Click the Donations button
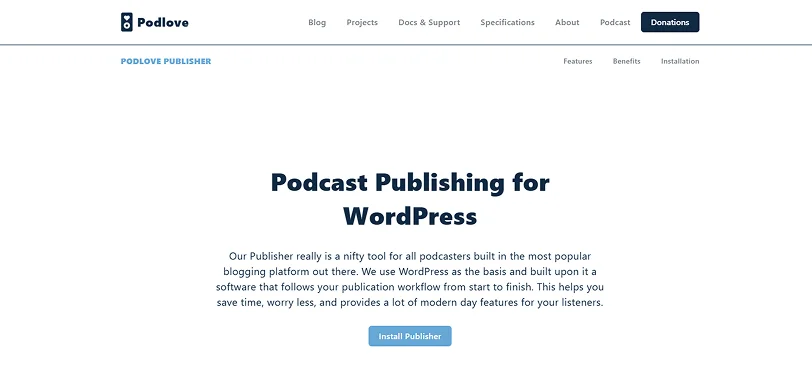 (x=670, y=22)
